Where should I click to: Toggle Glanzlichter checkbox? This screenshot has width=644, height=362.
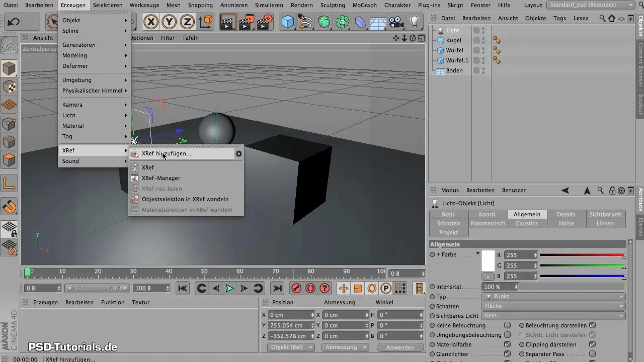tap(507, 354)
